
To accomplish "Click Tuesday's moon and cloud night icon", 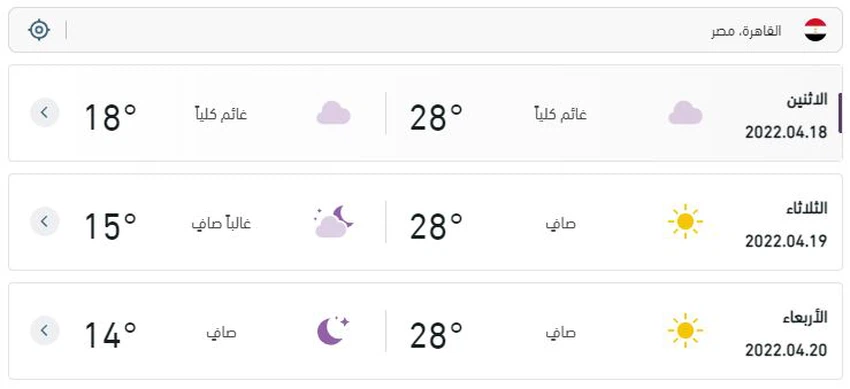I will [x=333, y=222].
